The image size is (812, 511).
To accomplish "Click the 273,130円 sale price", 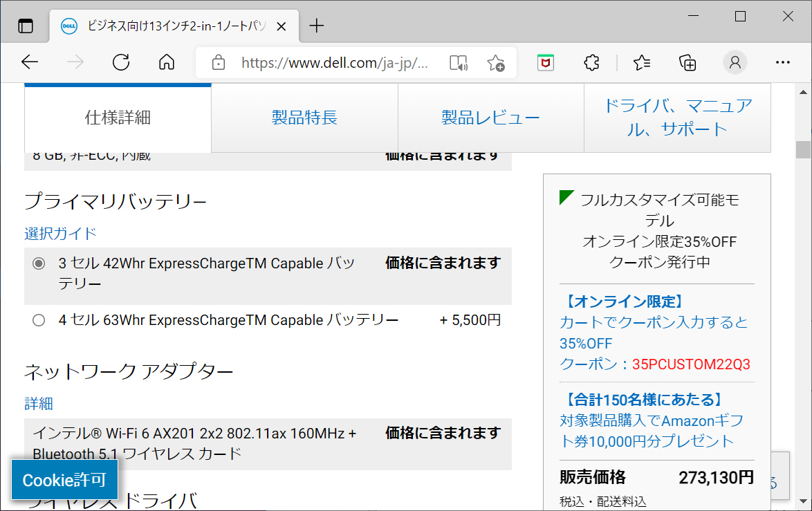I will pos(716,477).
